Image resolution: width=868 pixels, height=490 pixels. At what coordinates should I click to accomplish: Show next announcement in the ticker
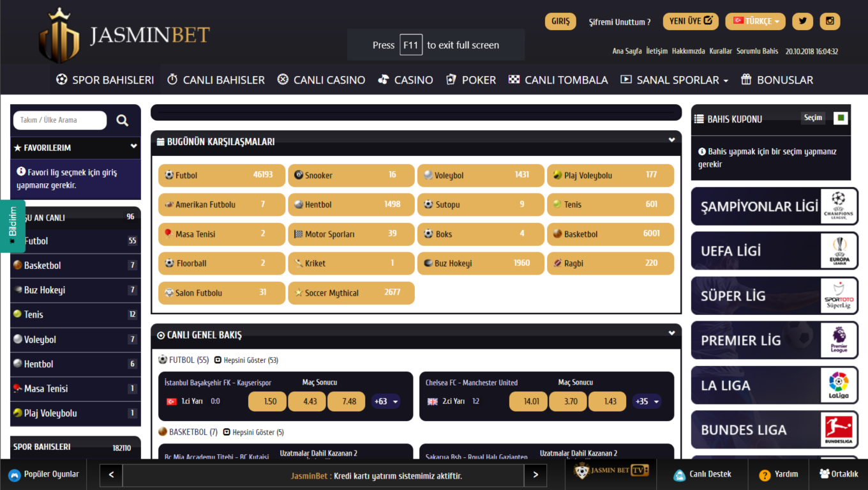click(x=535, y=475)
